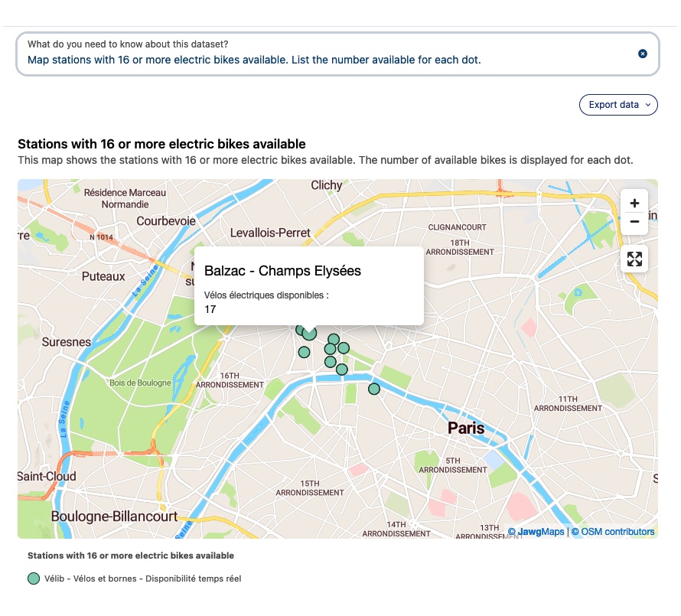Click the dot partly hidden behind Balzac marker
The height and width of the screenshot is (616, 681).
click(300, 330)
